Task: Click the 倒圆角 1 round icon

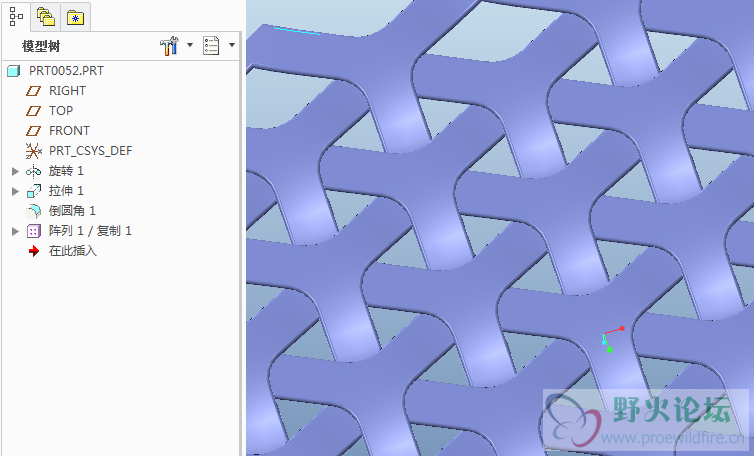Action: pos(34,211)
